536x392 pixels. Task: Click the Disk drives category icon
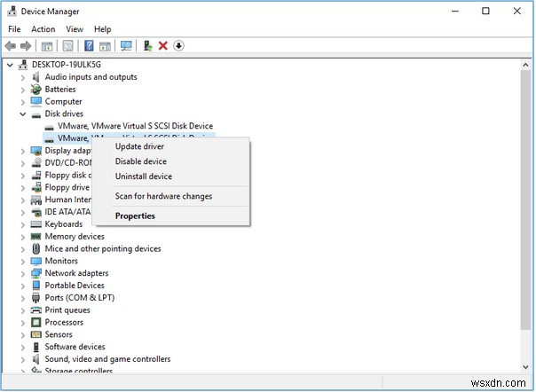click(x=35, y=114)
